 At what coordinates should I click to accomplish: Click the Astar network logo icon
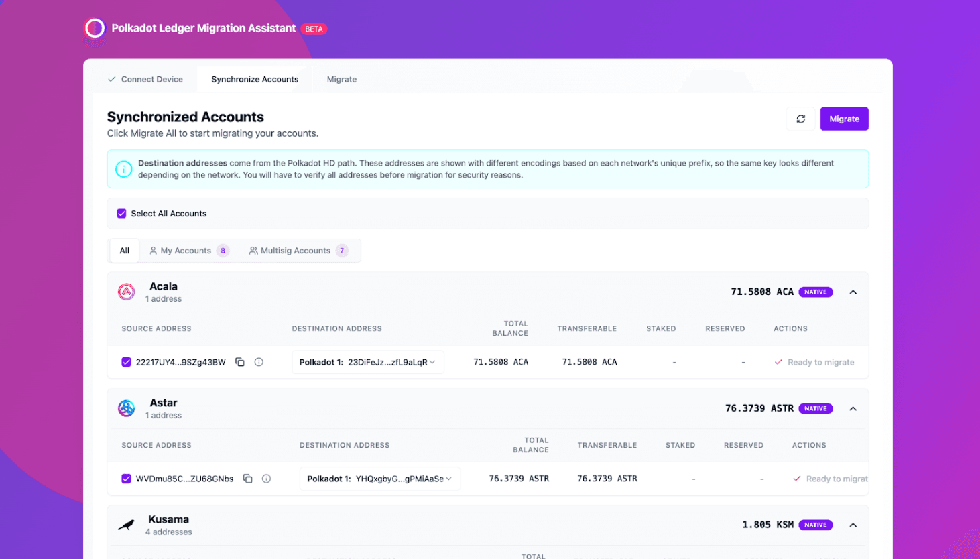(127, 408)
